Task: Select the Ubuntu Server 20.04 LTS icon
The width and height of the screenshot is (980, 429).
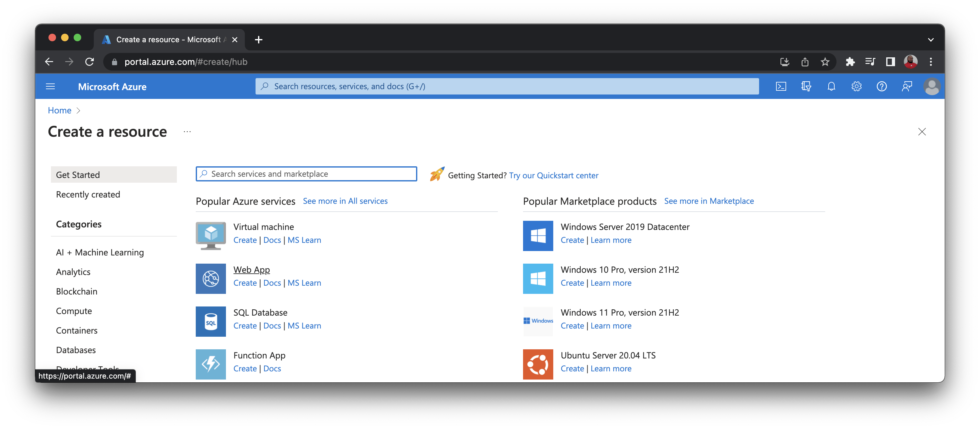Action: tap(538, 364)
